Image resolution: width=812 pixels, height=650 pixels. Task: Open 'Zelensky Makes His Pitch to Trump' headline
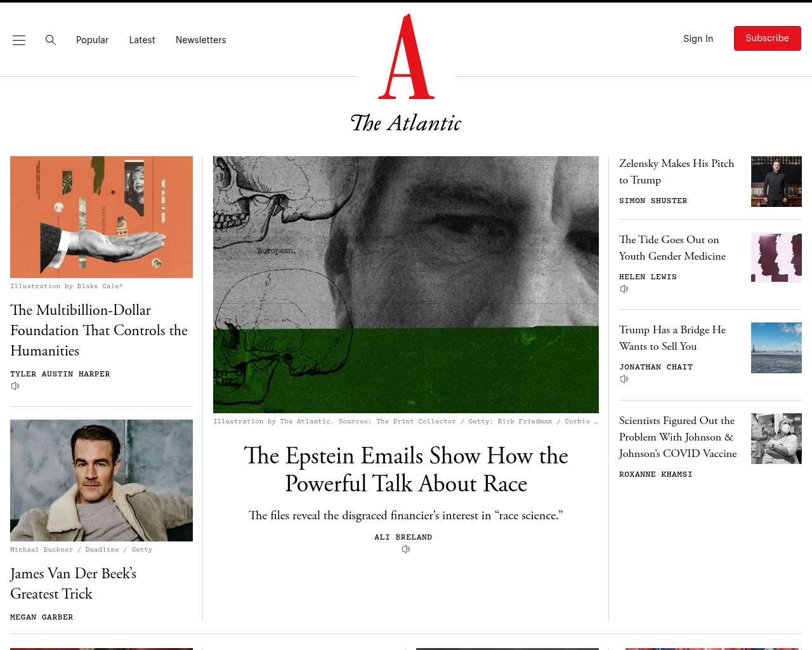(x=677, y=171)
